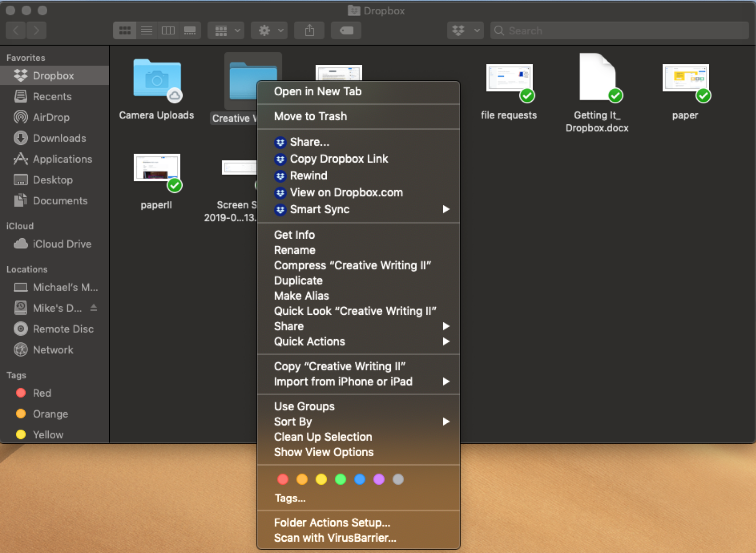Viewport: 756px width, 553px height.
Task: Apply the red tag color dot
Action: 283,479
